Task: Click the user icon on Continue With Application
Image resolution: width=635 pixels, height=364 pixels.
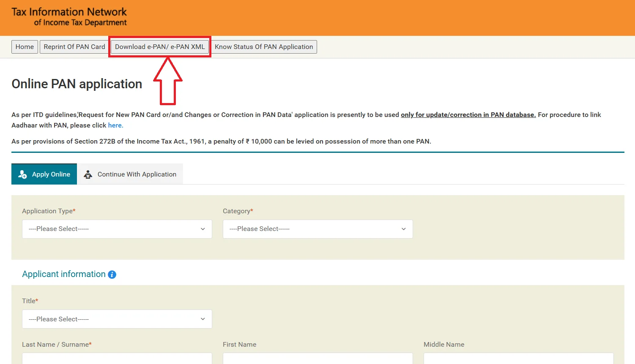Action: (88, 174)
